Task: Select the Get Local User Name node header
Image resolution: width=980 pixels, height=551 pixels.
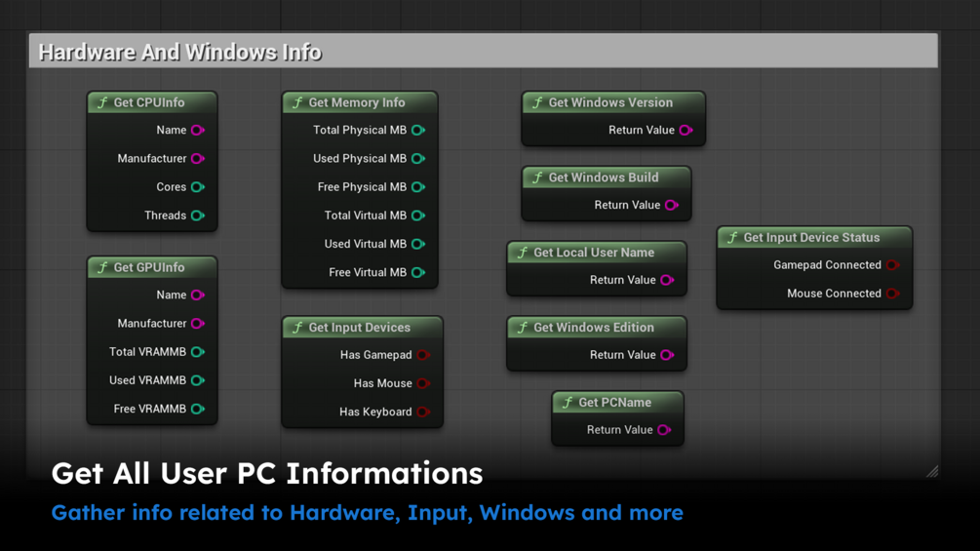Action: tap(596, 253)
